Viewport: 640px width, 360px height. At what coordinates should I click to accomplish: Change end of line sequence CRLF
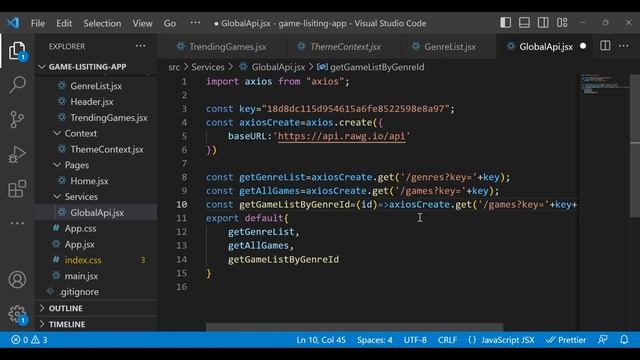tap(447, 340)
